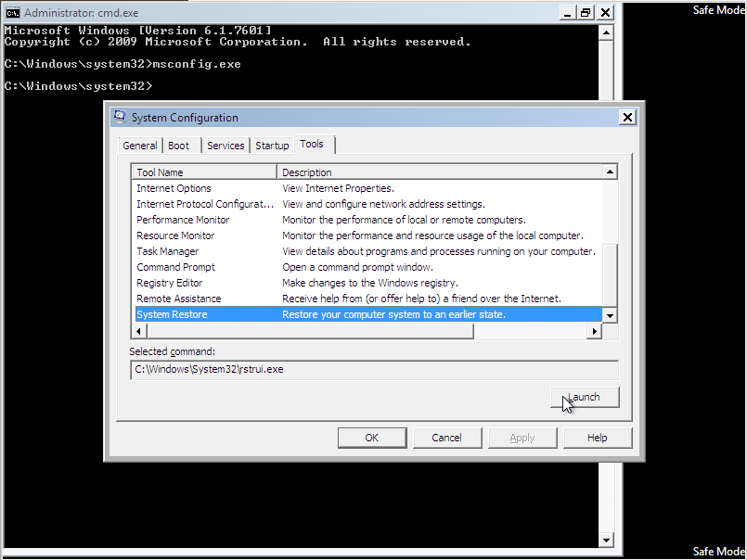
Task: Select Task Manager from the tool list
Action: click(x=167, y=251)
